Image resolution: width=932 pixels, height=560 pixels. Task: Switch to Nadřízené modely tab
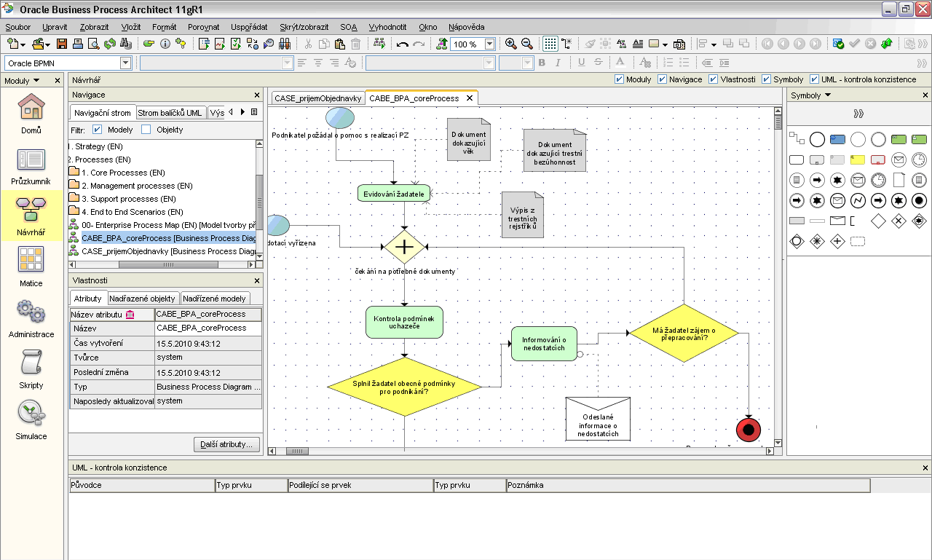pos(214,299)
